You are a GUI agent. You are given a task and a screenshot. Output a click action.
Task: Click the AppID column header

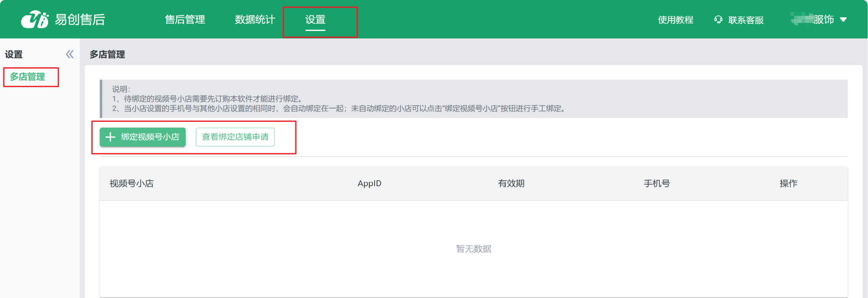(369, 183)
